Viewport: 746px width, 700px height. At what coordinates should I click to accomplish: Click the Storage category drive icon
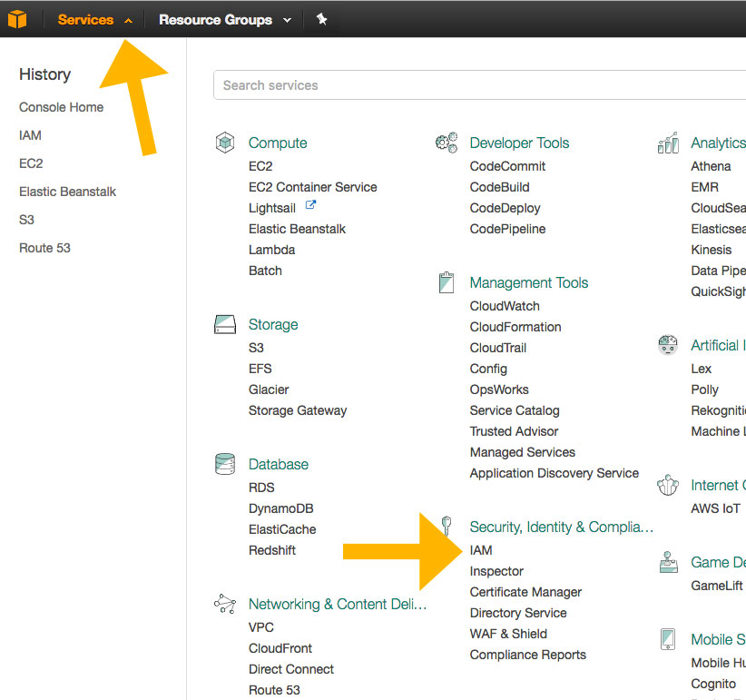tap(225, 324)
